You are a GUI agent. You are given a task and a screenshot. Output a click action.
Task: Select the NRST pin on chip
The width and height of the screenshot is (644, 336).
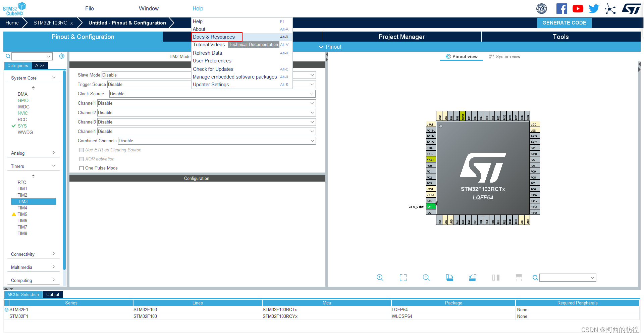(431, 160)
